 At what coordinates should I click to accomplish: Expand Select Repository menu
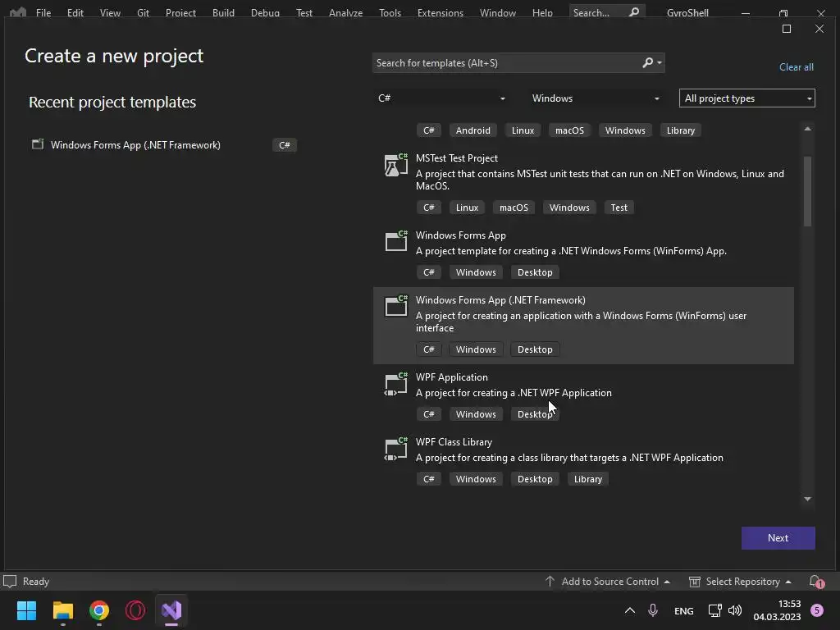pos(788,582)
